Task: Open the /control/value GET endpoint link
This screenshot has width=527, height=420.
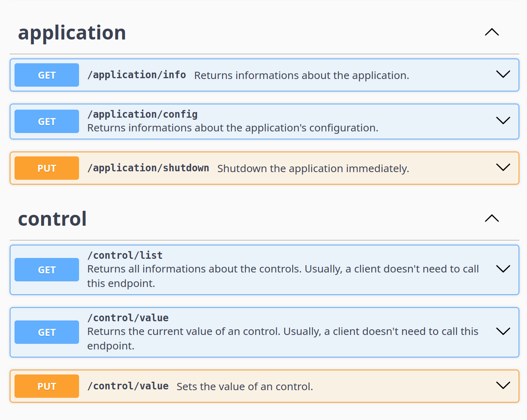Action: [127, 318]
